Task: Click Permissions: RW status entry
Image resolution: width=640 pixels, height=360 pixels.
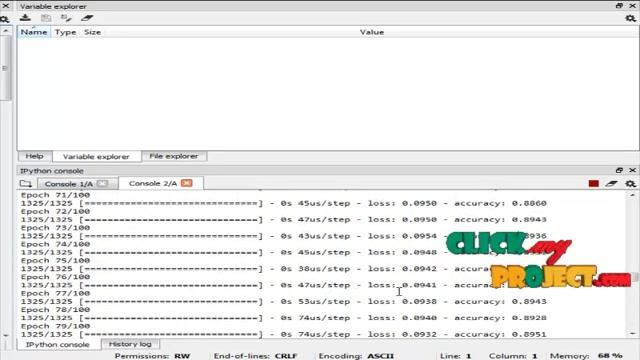Action: pyautogui.click(x=152, y=356)
